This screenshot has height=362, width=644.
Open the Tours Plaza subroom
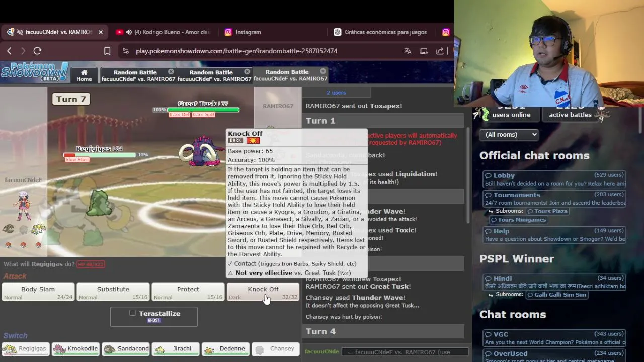coord(548,211)
